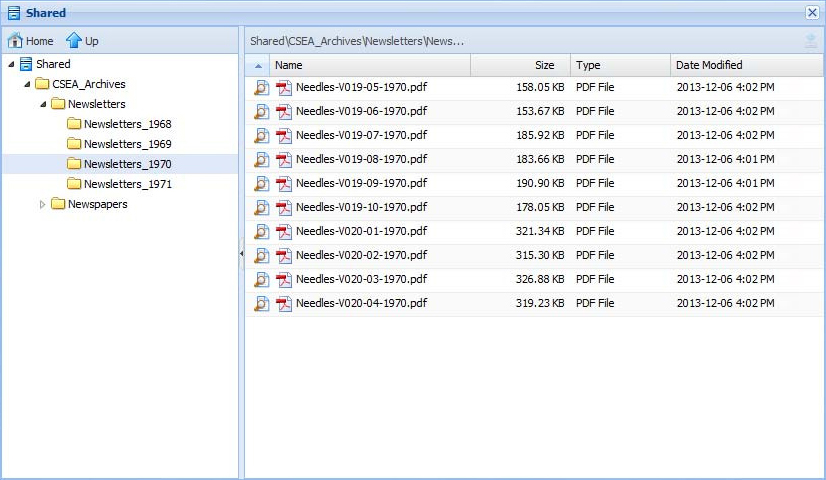
Task: Collapse the left tree panel via splitter arrow
Action: (x=241, y=253)
